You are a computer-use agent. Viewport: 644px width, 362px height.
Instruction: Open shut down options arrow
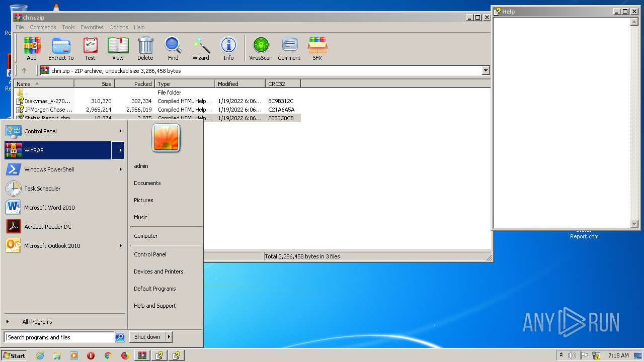point(169,337)
